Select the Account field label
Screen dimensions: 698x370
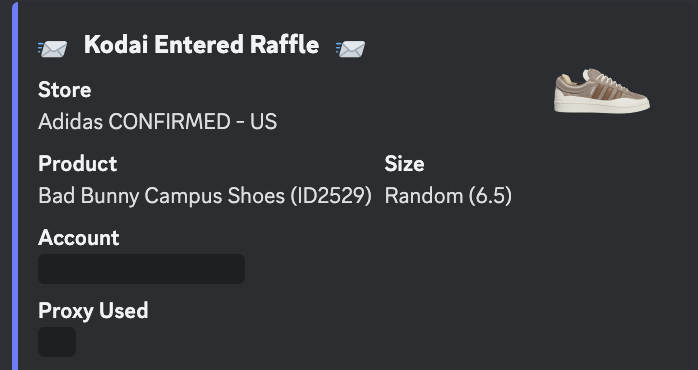click(x=79, y=238)
